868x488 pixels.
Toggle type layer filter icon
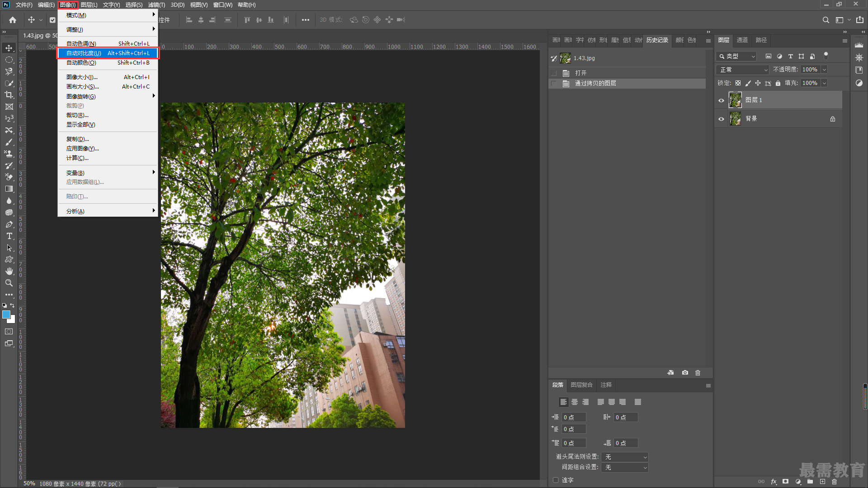click(790, 56)
